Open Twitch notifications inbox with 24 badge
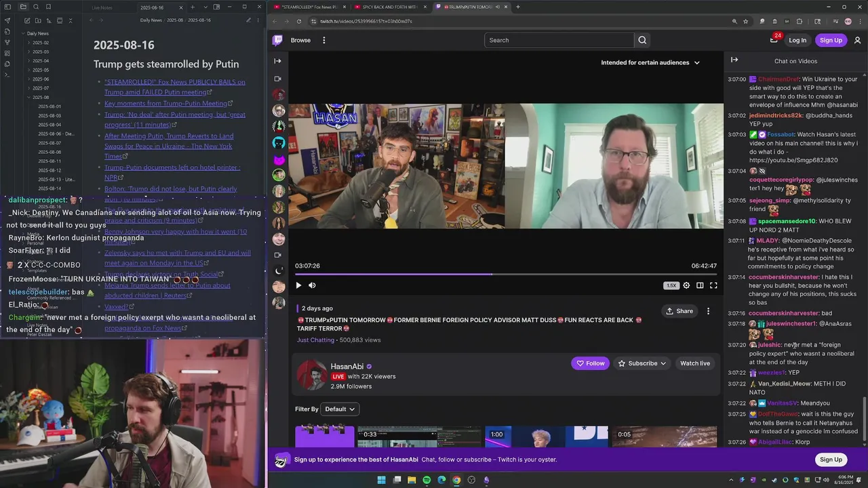The height and width of the screenshot is (488, 868). (x=774, y=40)
